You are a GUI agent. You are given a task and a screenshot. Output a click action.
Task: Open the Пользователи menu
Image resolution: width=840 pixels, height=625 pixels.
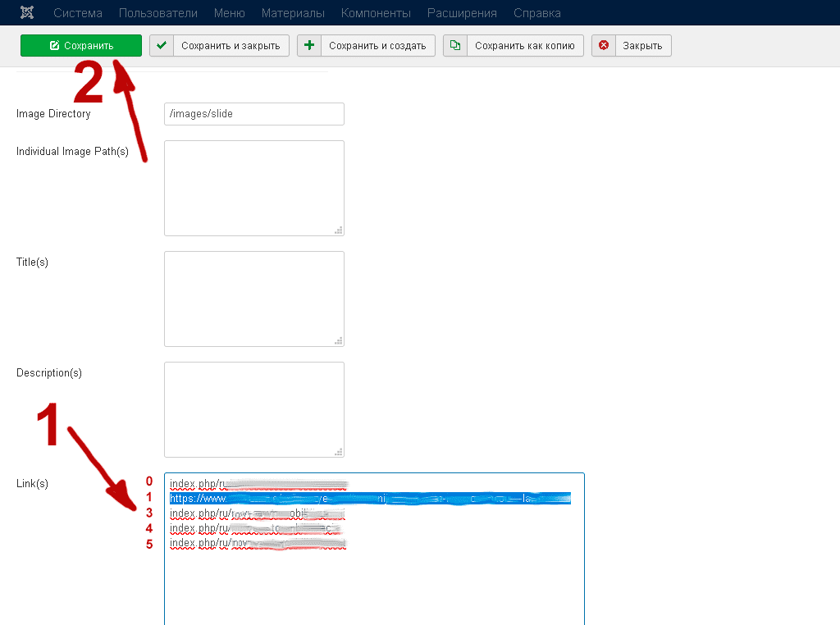tap(157, 13)
